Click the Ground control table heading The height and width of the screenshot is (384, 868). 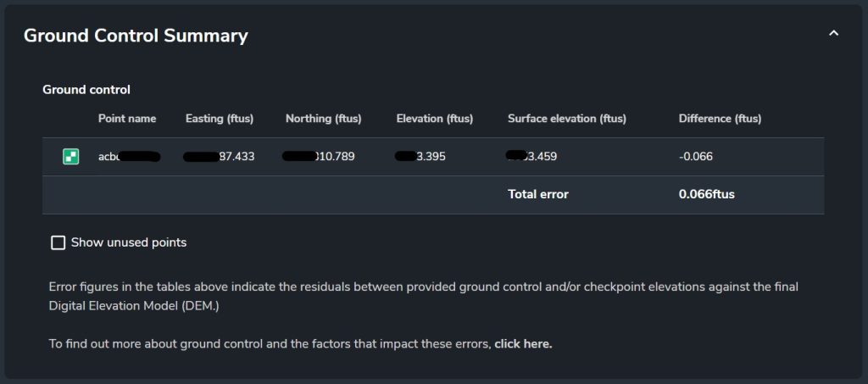(86, 89)
